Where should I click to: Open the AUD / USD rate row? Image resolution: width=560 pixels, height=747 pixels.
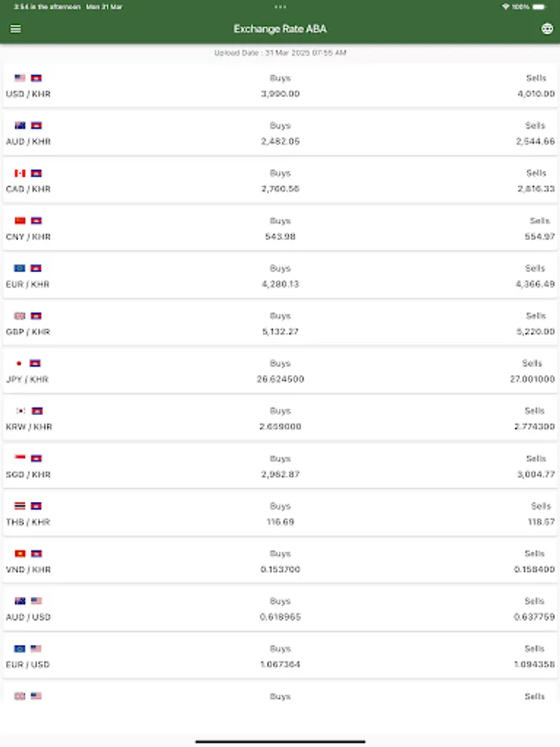(280, 608)
